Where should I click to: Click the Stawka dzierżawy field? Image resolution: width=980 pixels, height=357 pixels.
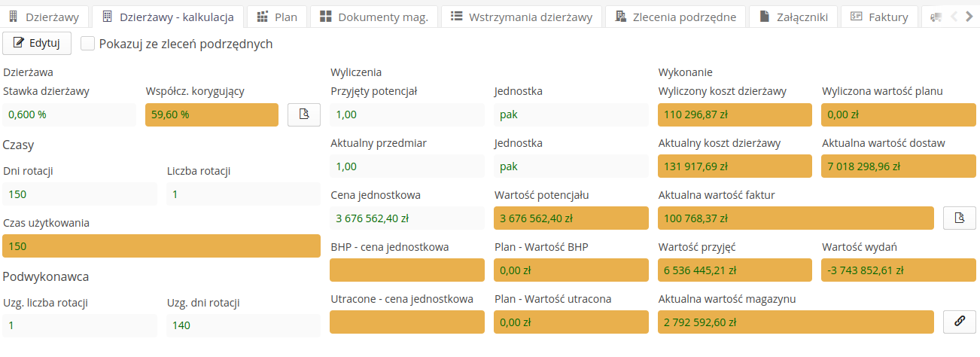72,114
